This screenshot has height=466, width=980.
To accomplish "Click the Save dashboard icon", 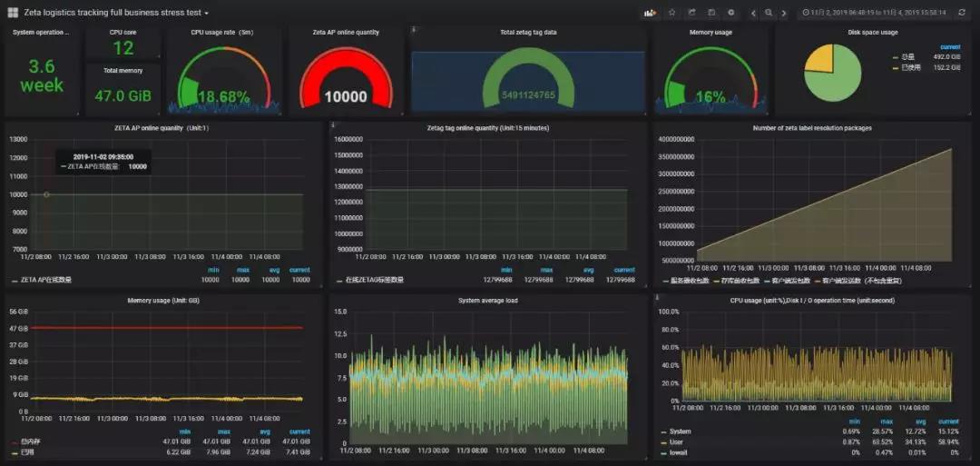I will [x=712, y=13].
